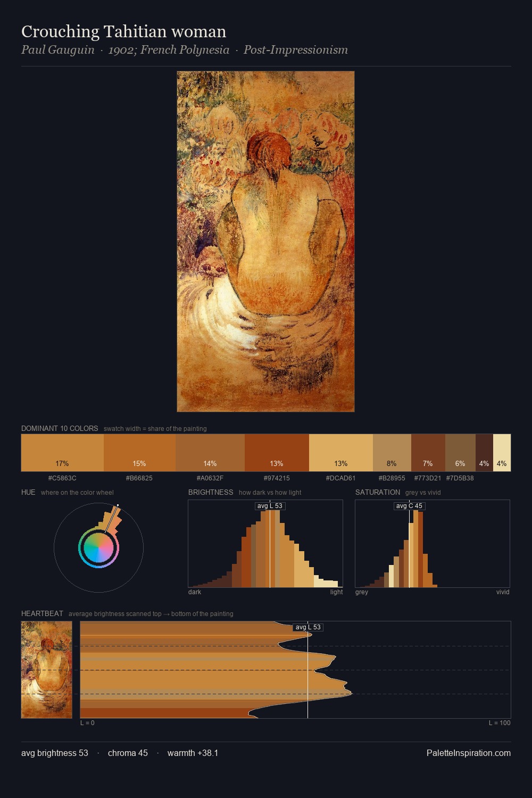Click hex code '#A0632F'
The image size is (532, 798).
(x=210, y=478)
